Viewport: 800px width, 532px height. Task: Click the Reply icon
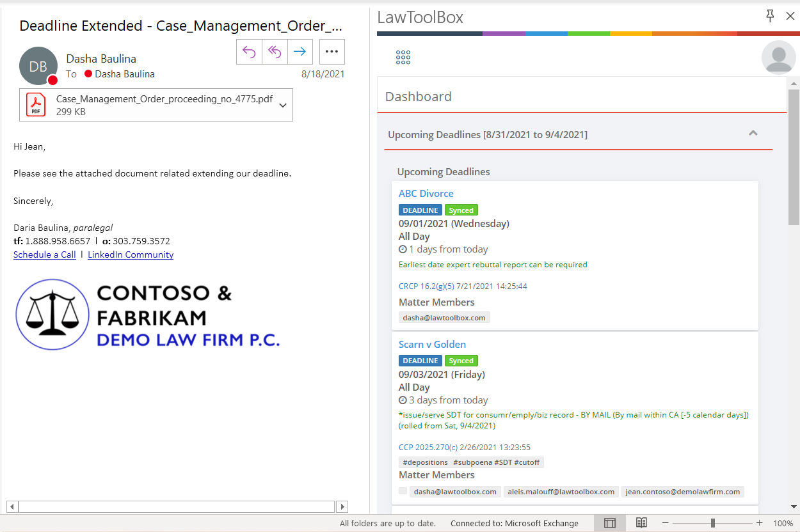[249, 52]
